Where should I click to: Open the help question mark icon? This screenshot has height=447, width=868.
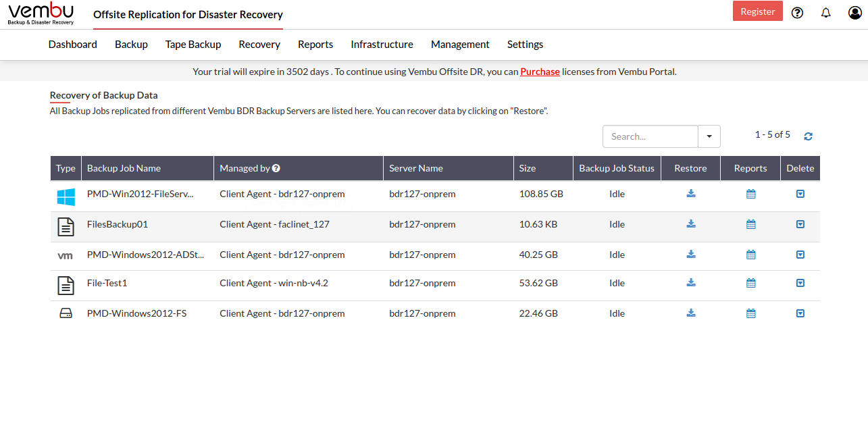click(797, 12)
